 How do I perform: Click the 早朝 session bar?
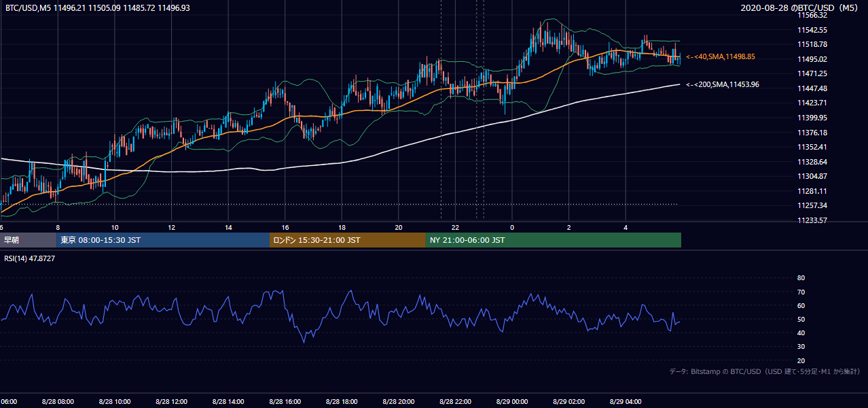pos(28,240)
